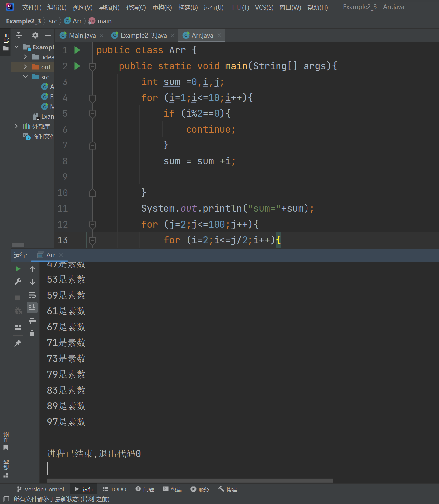
Task: Click the console horizontal scrollbar
Action: click(190, 481)
